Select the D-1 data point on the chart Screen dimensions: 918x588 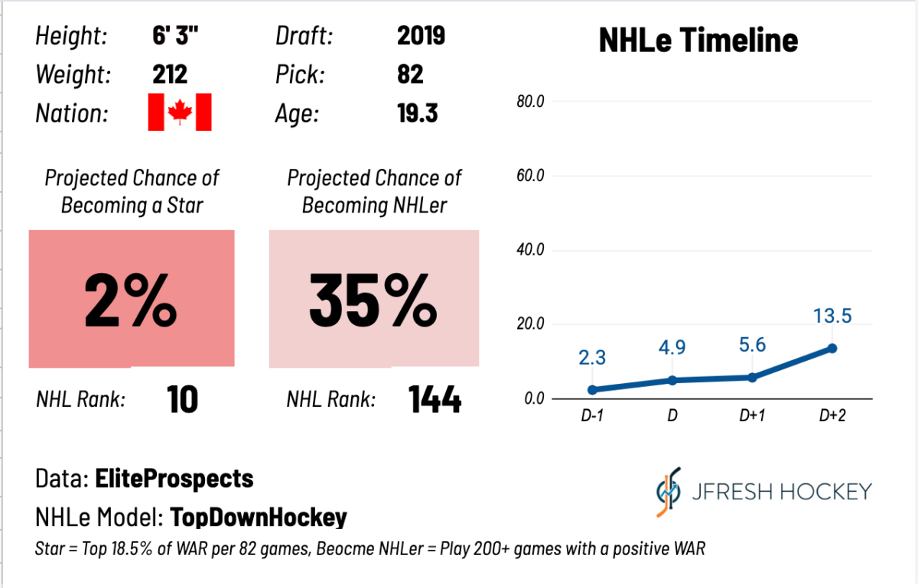tap(592, 389)
